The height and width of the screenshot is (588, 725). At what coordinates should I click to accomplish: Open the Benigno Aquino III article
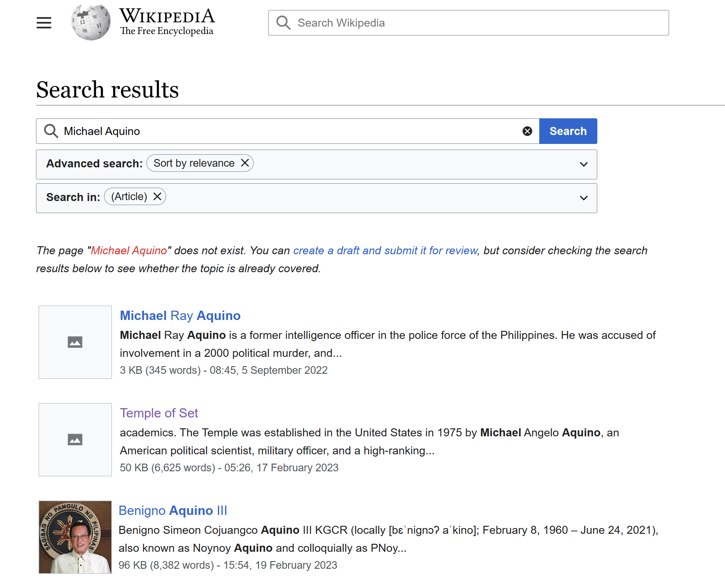point(173,510)
